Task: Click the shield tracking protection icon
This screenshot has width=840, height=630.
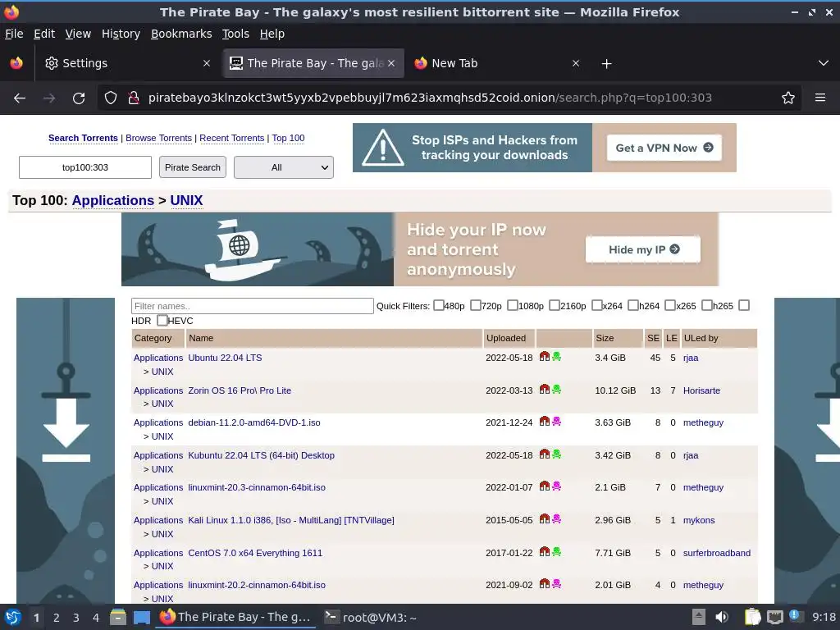Action: click(111, 98)
